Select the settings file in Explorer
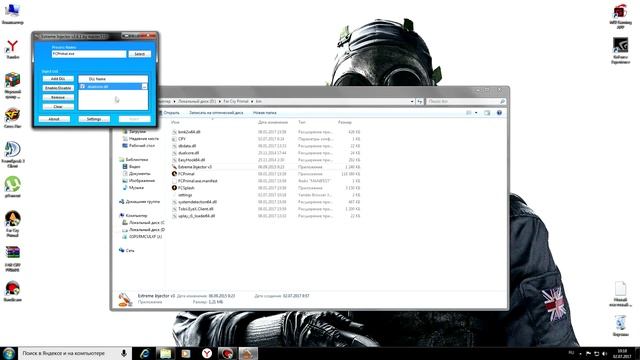 tap(185, 195)
